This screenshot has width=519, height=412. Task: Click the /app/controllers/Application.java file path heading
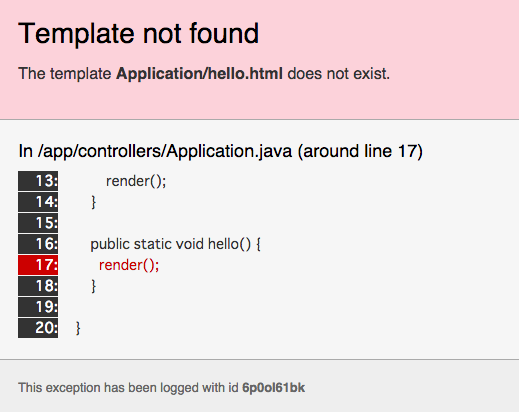(x=220, y=151)
